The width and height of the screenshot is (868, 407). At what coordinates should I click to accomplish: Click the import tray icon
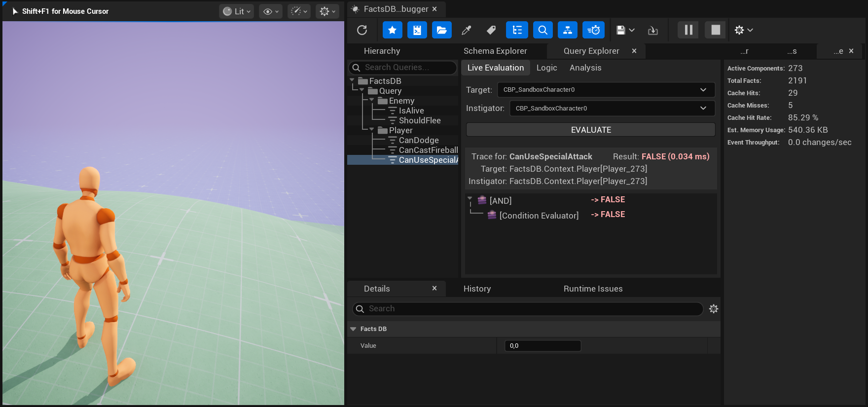[x=653, y=30]
